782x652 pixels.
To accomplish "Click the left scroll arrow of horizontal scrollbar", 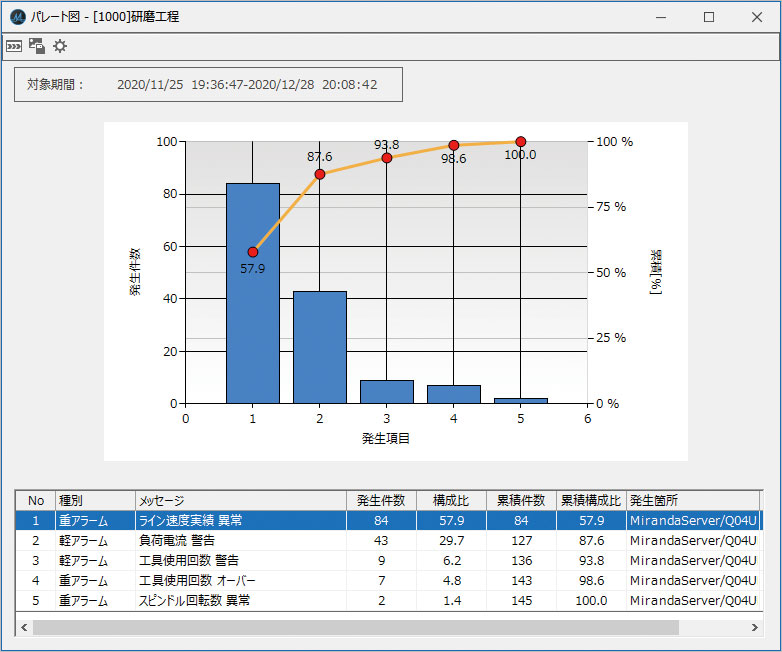I will [x=24, y=627].
